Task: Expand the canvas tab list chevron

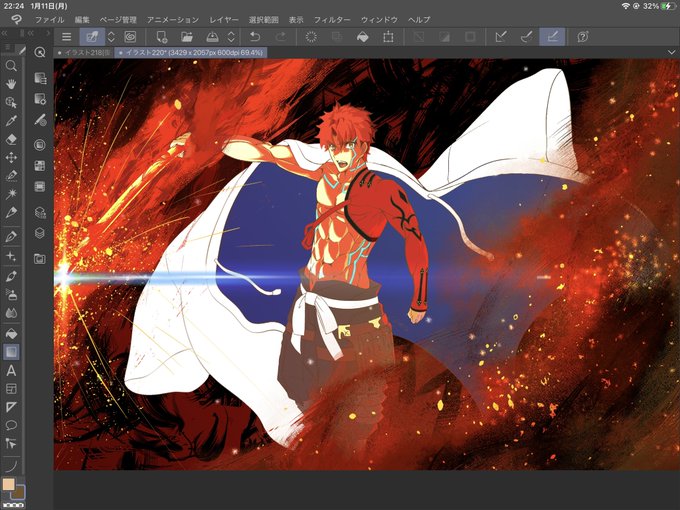Action: [x=671, y=52]
